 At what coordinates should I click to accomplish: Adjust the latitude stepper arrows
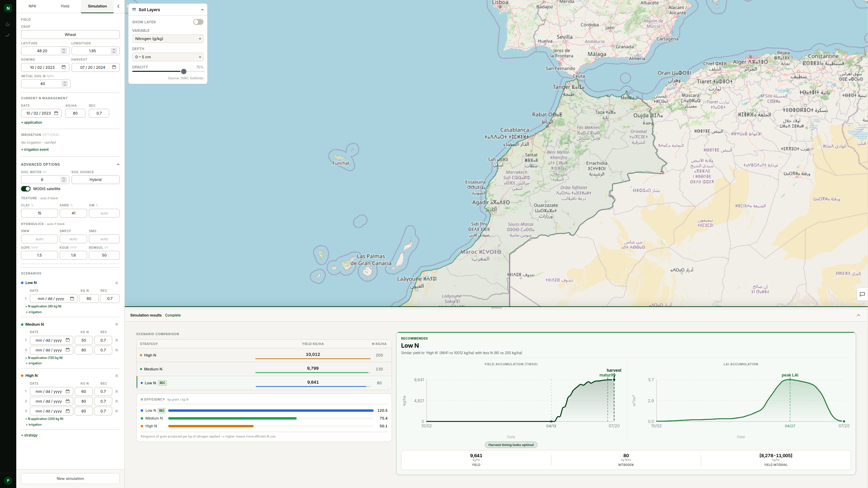pos(64,51)
